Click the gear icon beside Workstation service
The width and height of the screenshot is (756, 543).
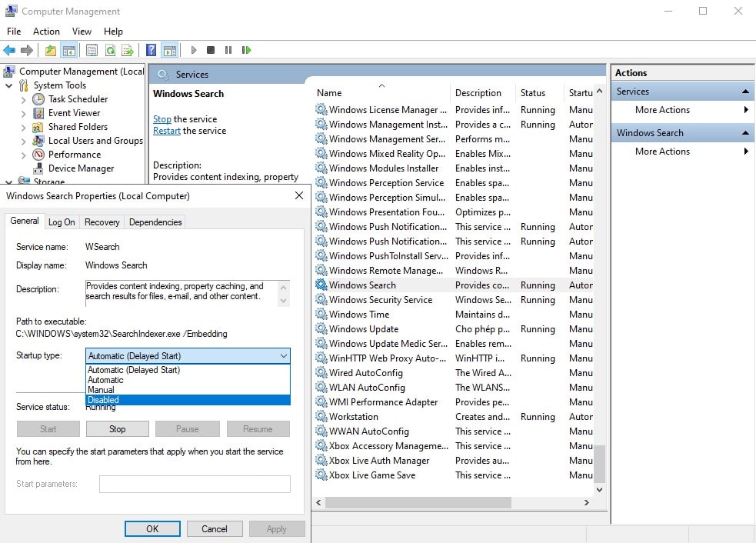[x=321, y=416]
